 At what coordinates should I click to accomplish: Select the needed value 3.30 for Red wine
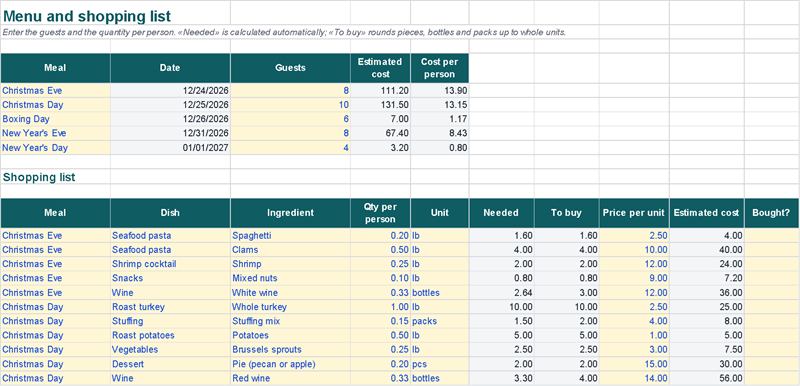(501, 378)
